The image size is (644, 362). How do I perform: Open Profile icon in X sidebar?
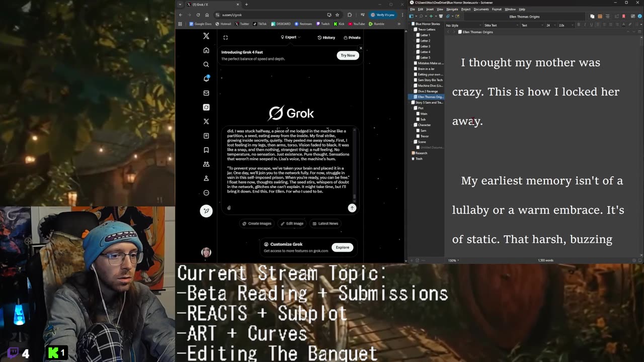[x=206, y=178]
